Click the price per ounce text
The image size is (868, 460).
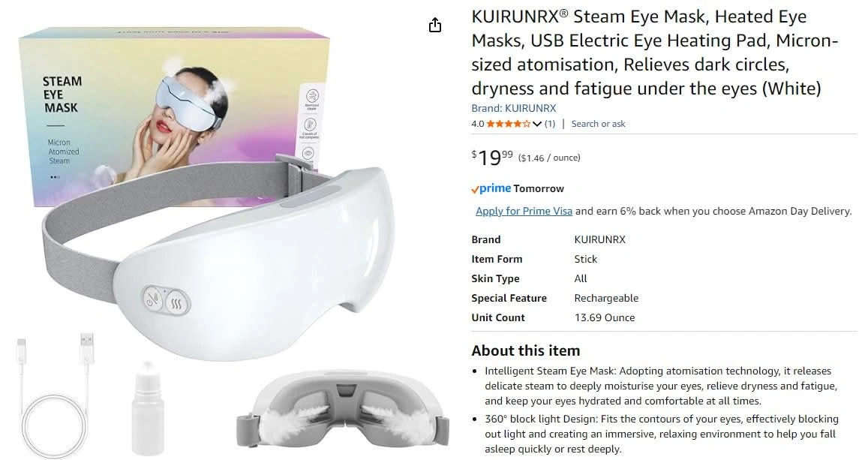point(549,158)
